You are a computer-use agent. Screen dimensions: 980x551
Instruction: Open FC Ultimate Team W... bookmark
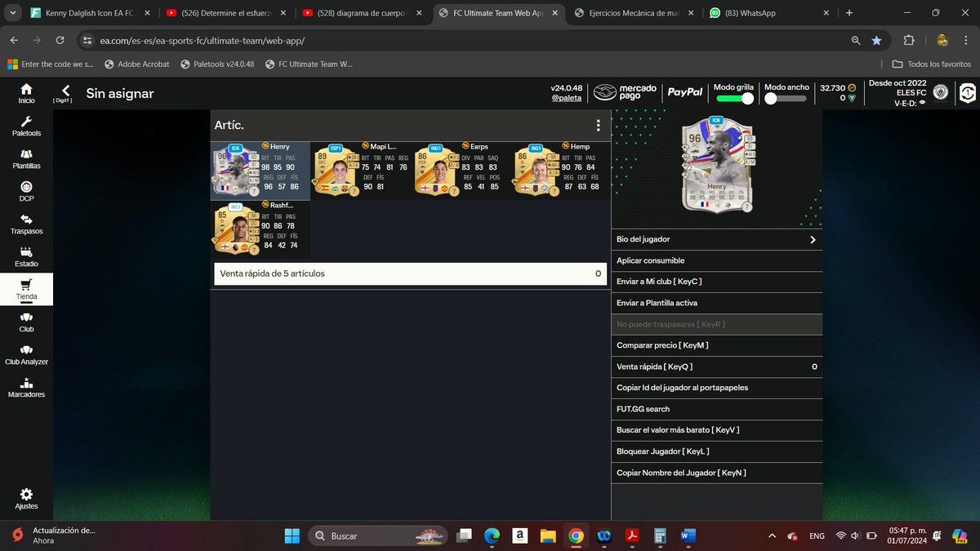click(309, 64)
